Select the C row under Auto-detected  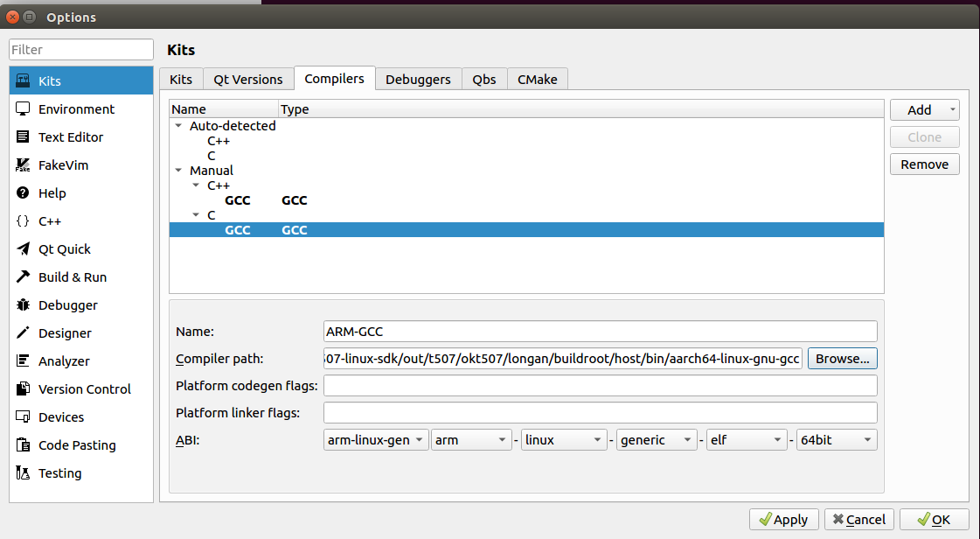(526, 156)
